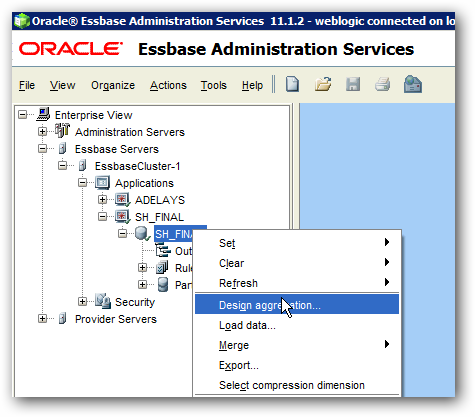The width and height of the screenshot is (475, 417).
Task: Click the Enterprise View computer icon
Action: coord(43,114)
